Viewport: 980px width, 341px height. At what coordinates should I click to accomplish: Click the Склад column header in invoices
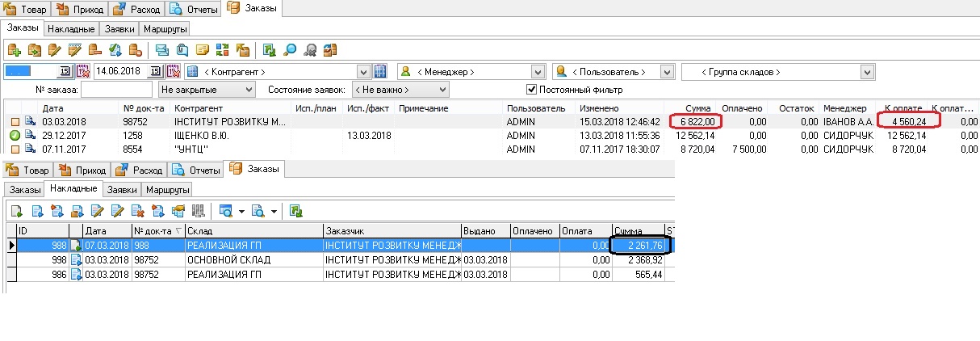point(253,230)
